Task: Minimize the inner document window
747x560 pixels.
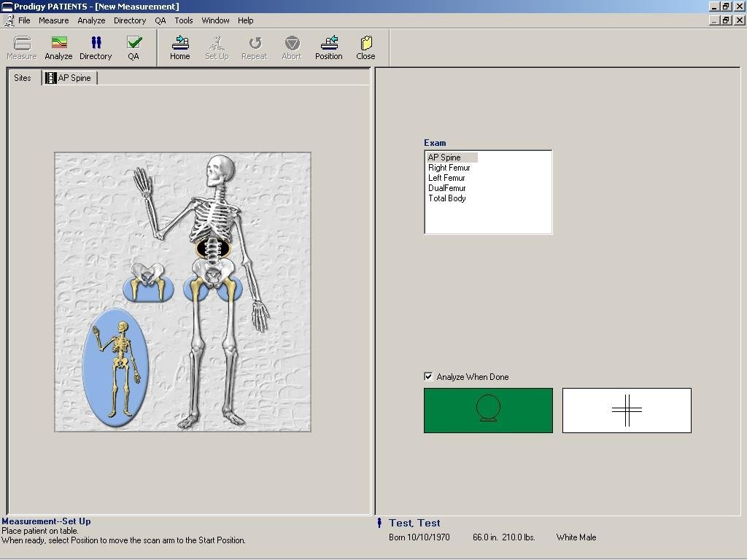Action: (x=714, y=20)
